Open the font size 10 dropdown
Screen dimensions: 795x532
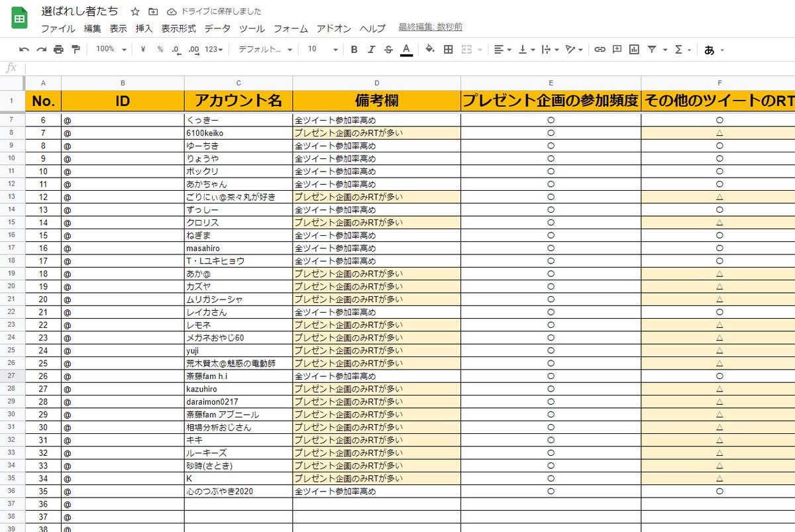(323, 49)
